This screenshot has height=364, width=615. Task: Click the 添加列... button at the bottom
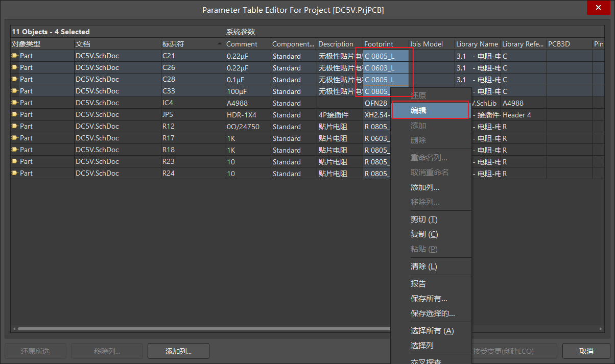(178, 351)
